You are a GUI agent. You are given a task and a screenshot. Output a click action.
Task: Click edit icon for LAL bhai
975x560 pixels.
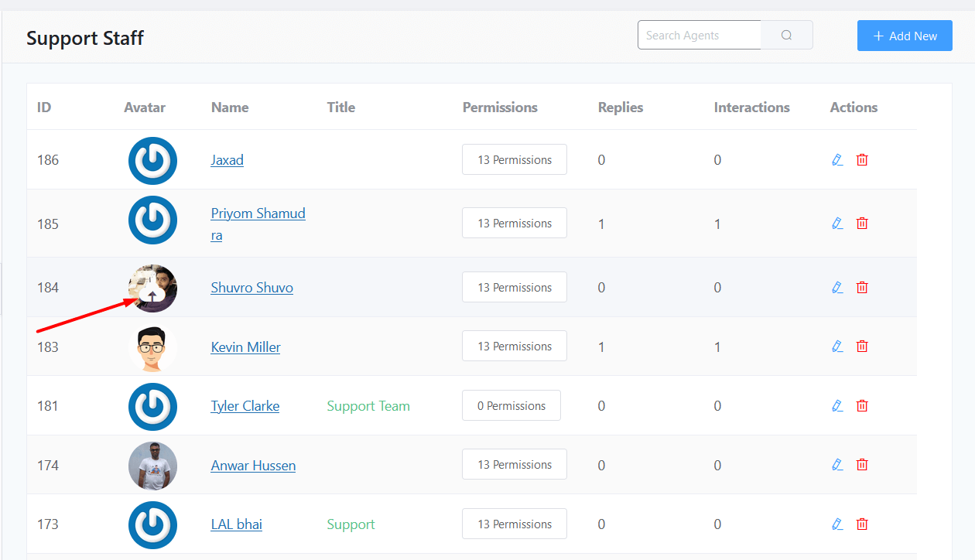[836, 524]
